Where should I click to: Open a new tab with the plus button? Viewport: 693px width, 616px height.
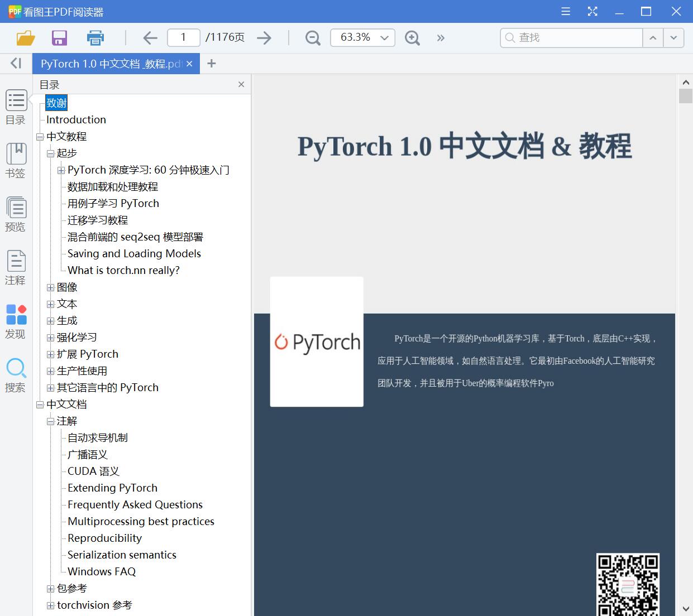coord(211,63)
